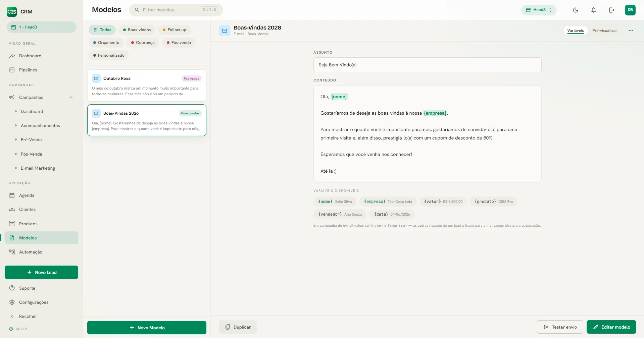Image resolution: width=644 pixels, height=338 pixels.
Task: Open the three-dot more options menu
Action: (631, 31)
